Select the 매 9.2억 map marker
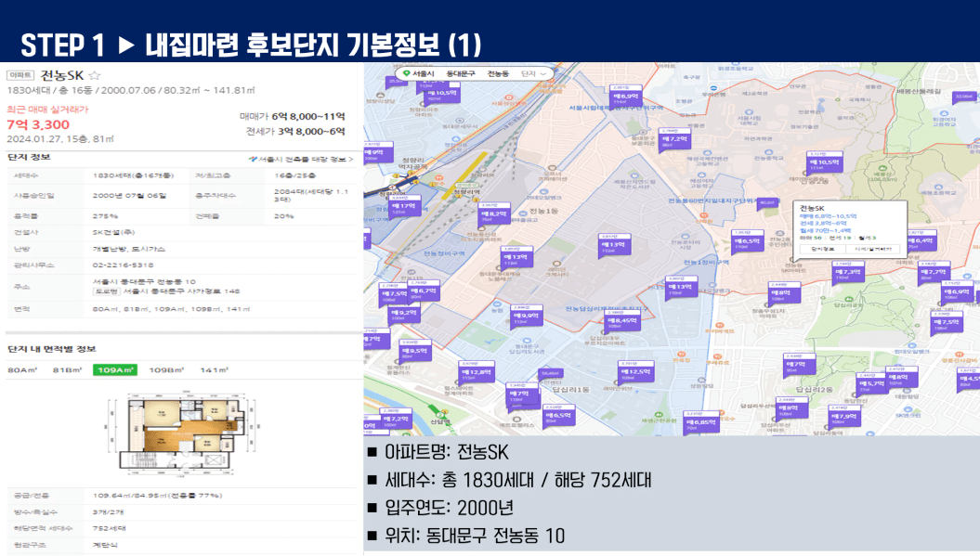980x556 pixels. (x=404, y=313)
